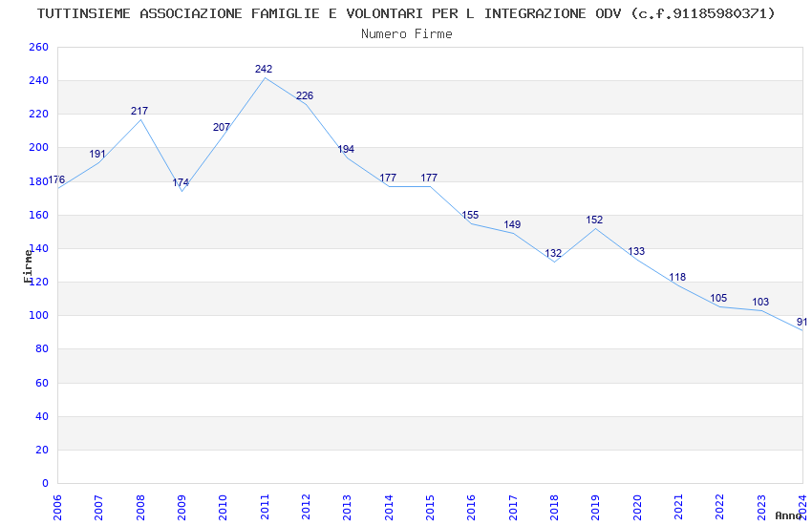The width and height of the screenshot is (812, 525).
Task: Click the data label 155
Action: click(x=470, y=215)
